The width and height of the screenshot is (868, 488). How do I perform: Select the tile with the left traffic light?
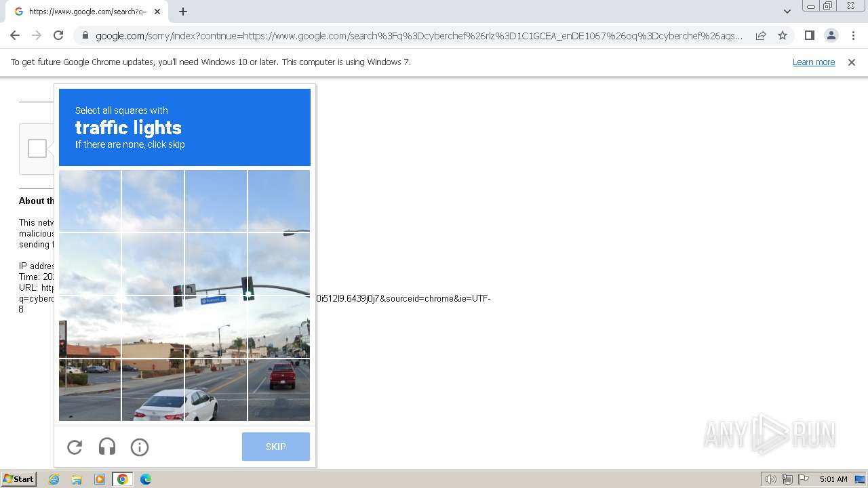[153, 264]
